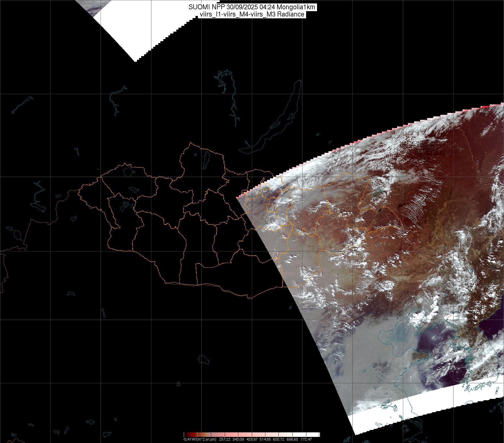Click the viirs_I1-viirs_M4-viirs_M3 Radiance subtitle

click(252, 14)
